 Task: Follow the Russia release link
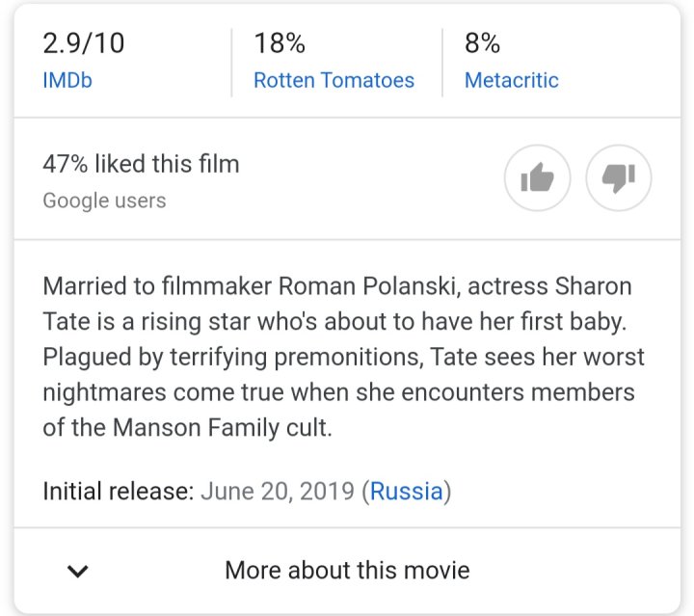pyautogui.click(x=406, y=492)
